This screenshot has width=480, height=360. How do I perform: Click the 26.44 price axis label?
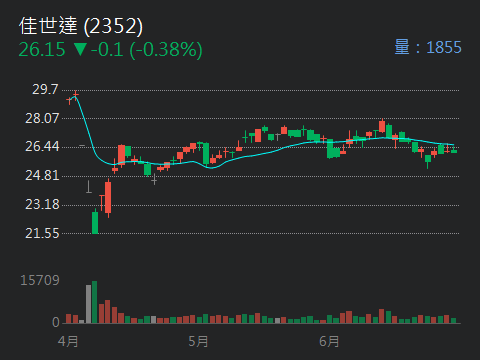click(42, 146)
